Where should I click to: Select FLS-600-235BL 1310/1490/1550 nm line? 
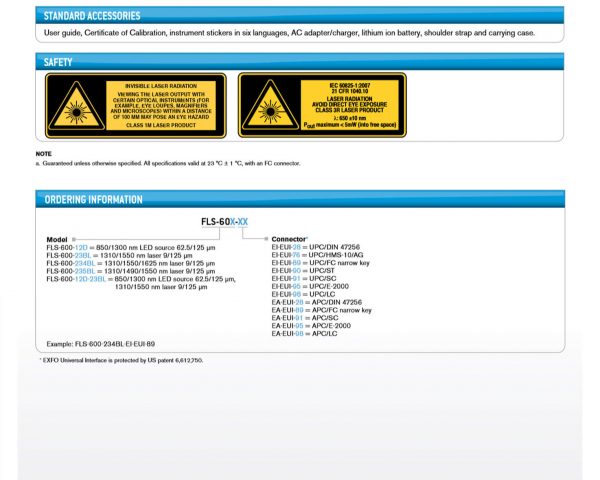[131, 271]
